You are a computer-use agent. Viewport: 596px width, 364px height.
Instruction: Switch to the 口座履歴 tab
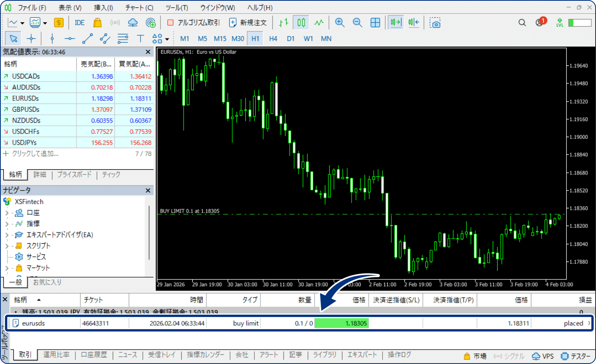(x=94, y=355)
